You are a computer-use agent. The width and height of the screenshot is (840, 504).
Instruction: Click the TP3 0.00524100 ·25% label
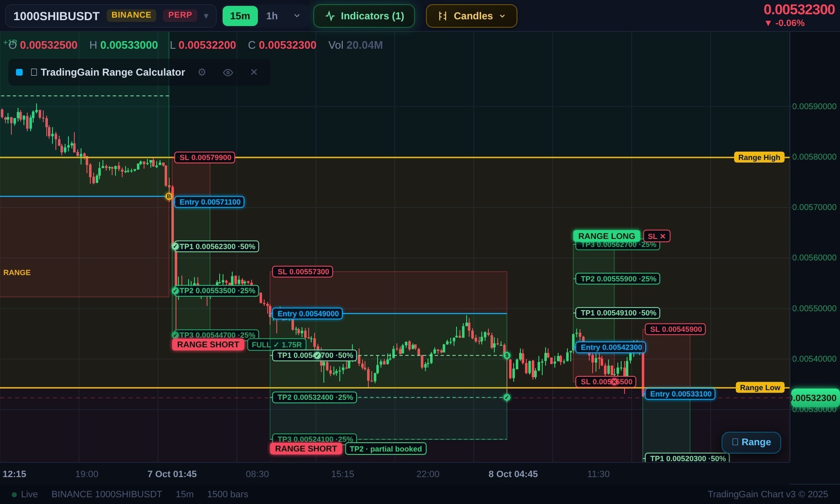coord(315,439)
